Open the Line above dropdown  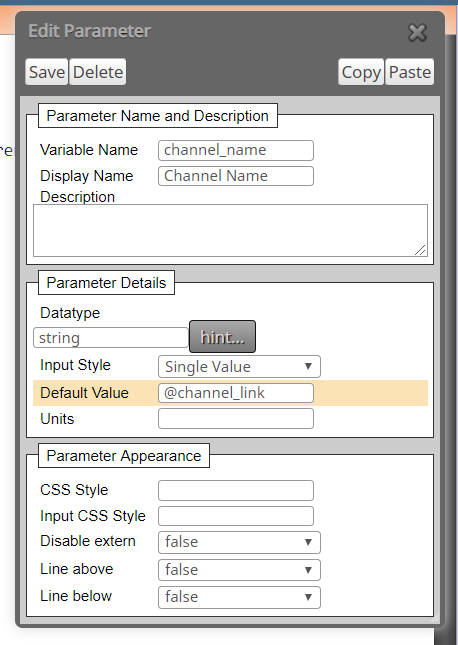tap(239, 570)
